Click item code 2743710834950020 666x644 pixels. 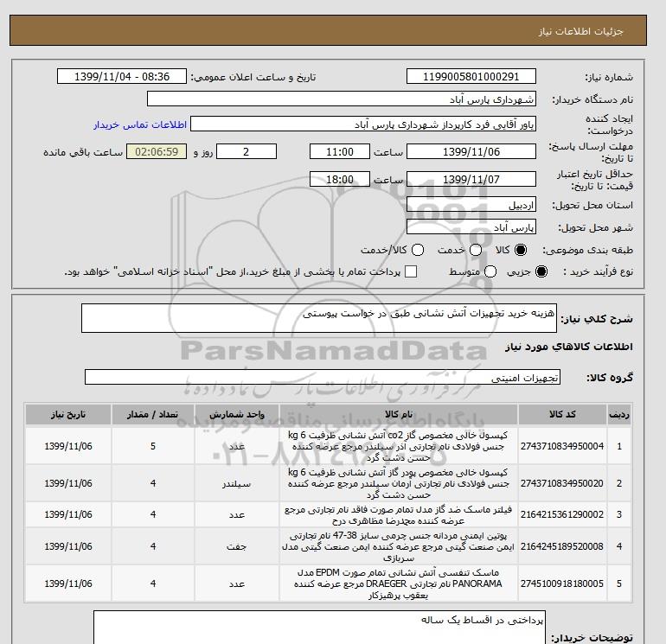(562, 483)
